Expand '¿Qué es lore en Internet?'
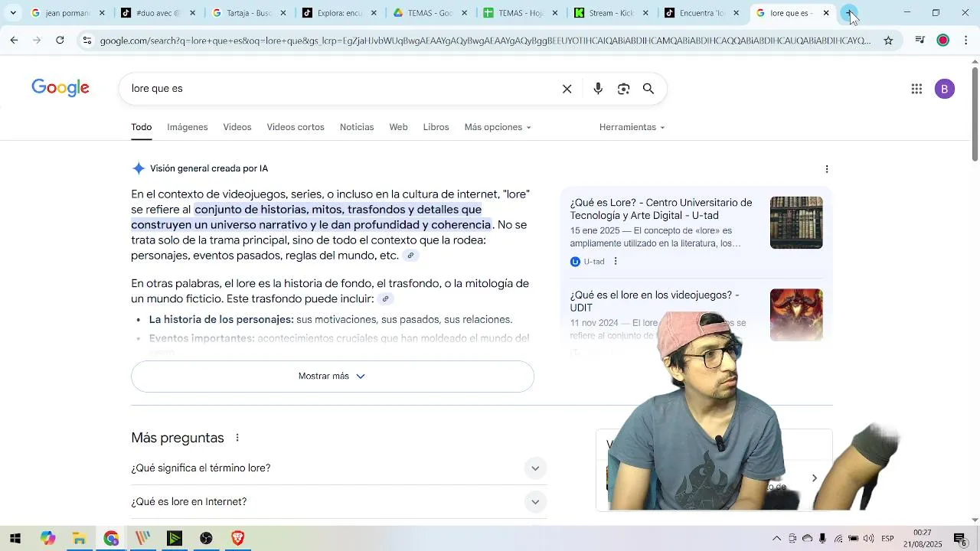 tap(339, 502)
